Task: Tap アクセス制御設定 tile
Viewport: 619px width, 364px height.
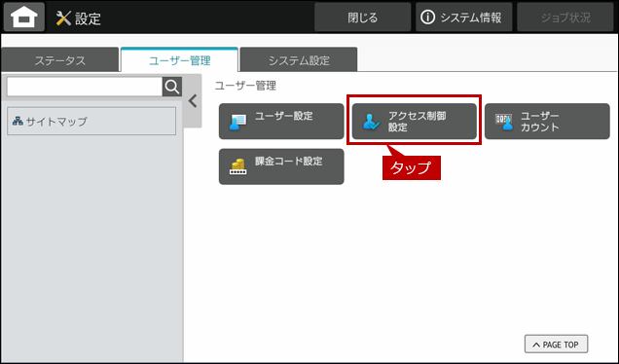Action: click(414, 122)
